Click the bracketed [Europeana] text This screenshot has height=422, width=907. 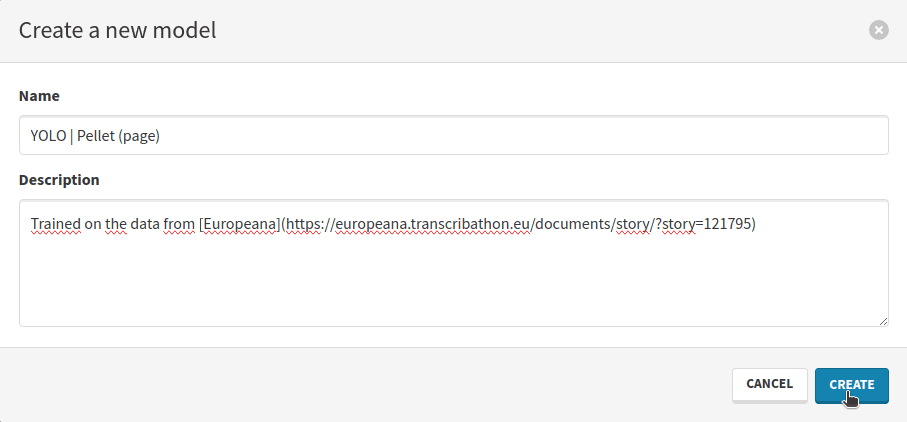click(239, 224)
